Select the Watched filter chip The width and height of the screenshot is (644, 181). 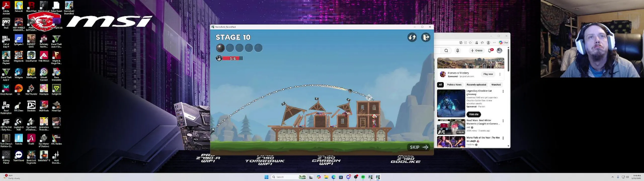(x=496, y=85)
